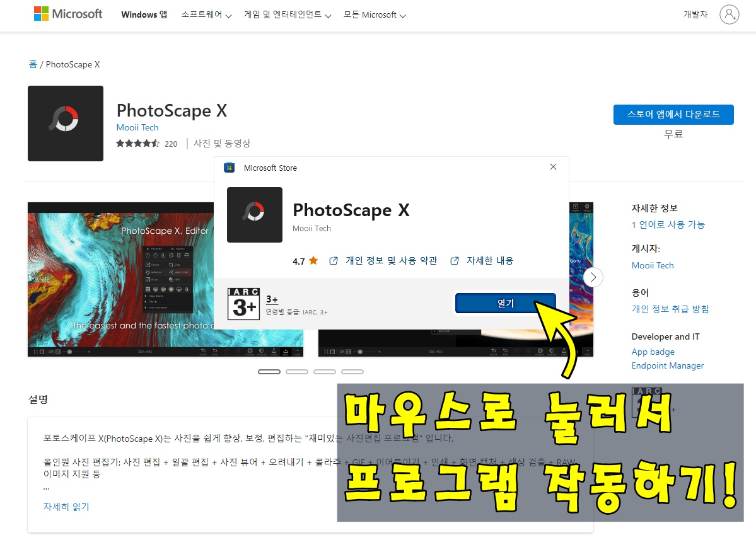
Task: Click the 설명 section heading
Action: point(38,399)
